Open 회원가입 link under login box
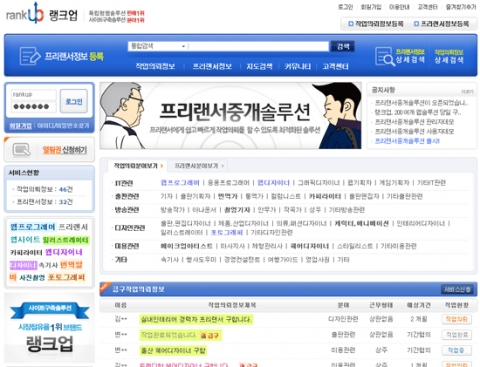Screen dimensions: 480x367 tap(21, 126)
